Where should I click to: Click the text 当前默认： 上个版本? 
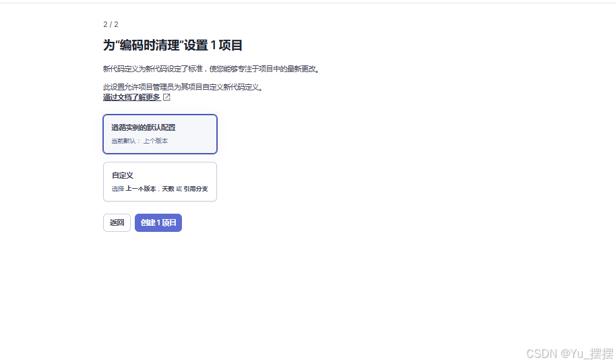(140, 141)
